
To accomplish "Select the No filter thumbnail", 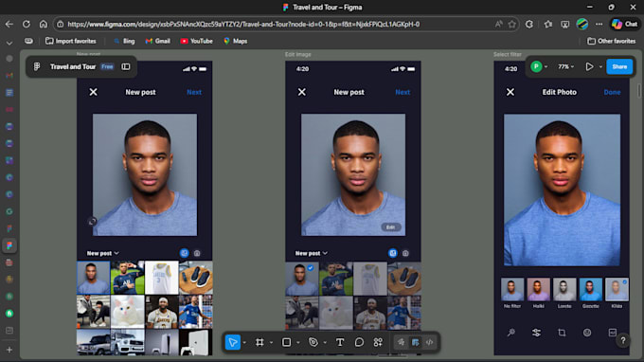I will (x=512, y=290).
